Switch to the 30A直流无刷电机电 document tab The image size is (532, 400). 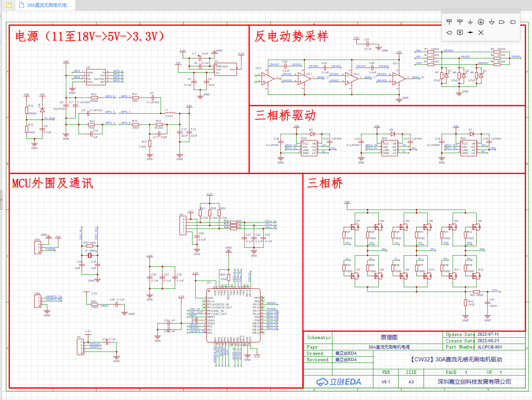coord(45,5)
